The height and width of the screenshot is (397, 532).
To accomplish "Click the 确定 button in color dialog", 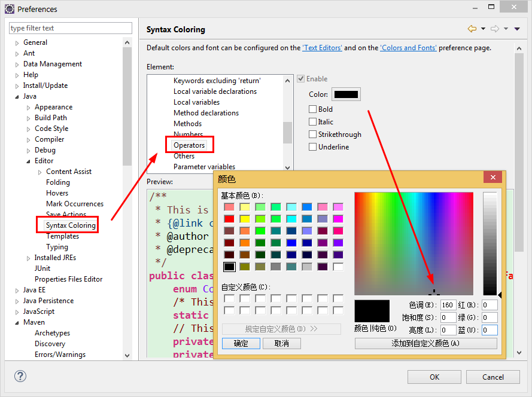I will [241, 343].
